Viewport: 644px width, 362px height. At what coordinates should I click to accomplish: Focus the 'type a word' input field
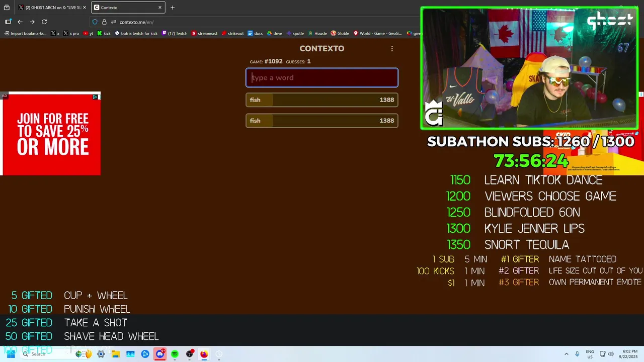click(x=322, y=78)
